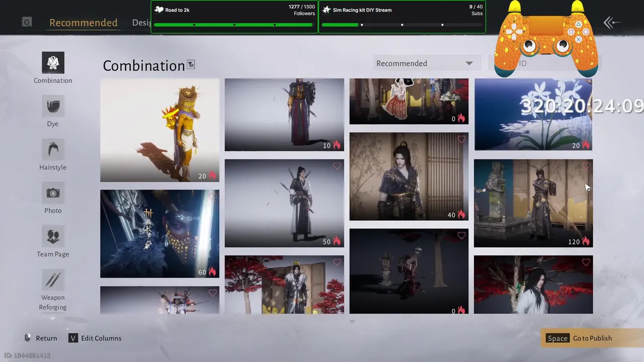Click the Return label
The height and width of the screenshot is (362, 644).
46,338
